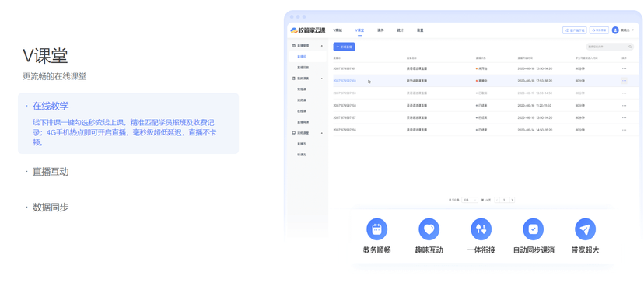Image resolution: width=644 pixels, height=290 pixels.
Task: Click the 未开始 status cell
Action: click(481, 68)
